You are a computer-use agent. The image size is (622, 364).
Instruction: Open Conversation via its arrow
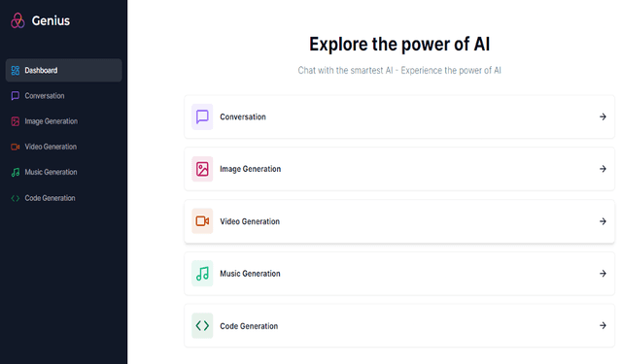pos(603,116)
